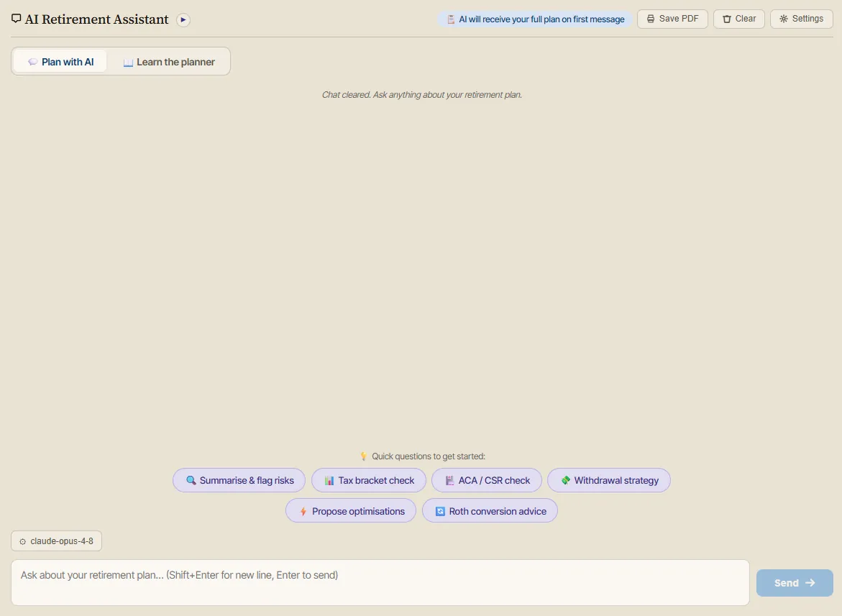
Task: Switch to the Learn the planner tab
Action: [x=168, y=62]
